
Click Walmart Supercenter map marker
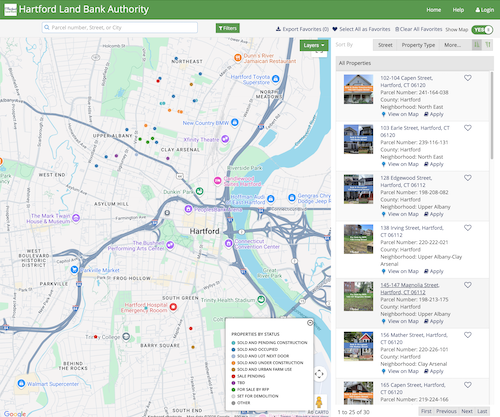coord(21,383)
